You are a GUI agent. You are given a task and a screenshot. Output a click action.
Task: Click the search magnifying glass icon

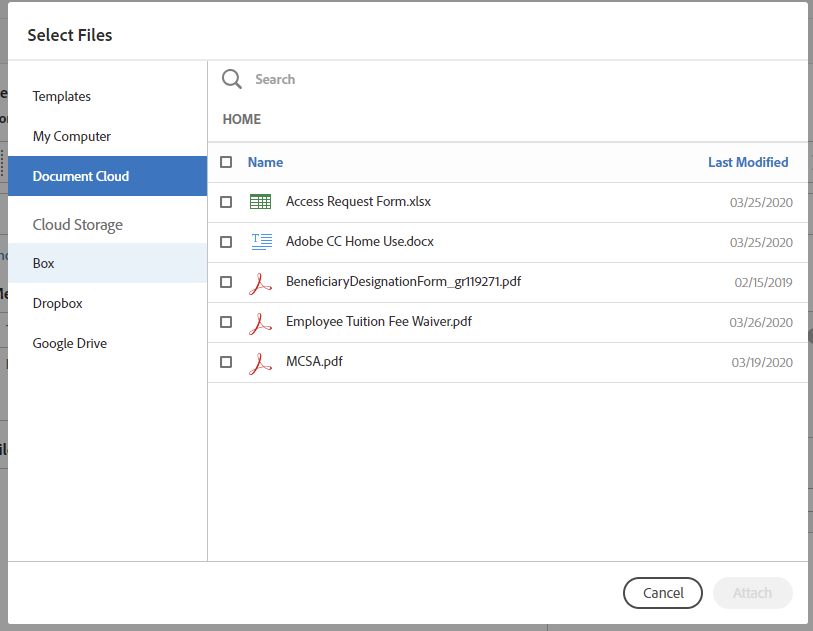click(x=232, y=79)
